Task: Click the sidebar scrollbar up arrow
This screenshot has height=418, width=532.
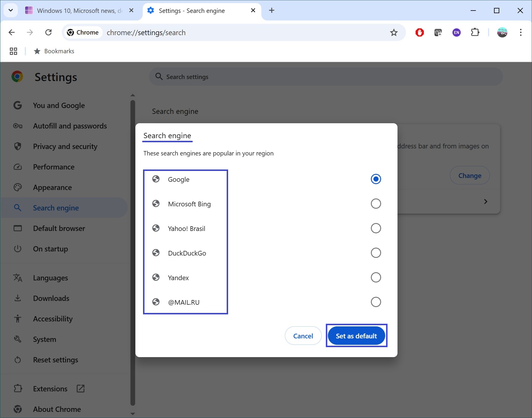Action: point(133,95)
